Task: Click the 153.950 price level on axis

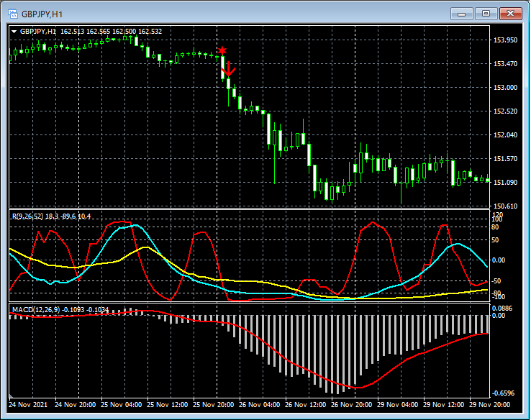Action: click(507, 40)
